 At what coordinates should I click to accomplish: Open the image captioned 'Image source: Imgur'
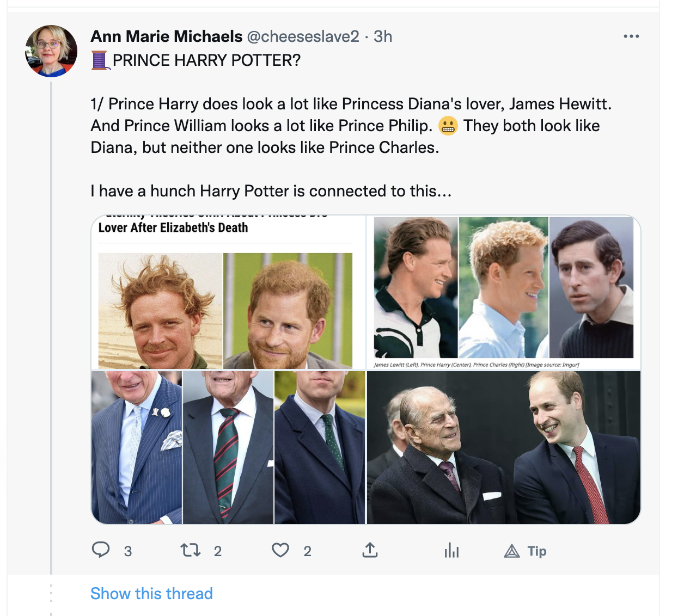click(504, 292)
